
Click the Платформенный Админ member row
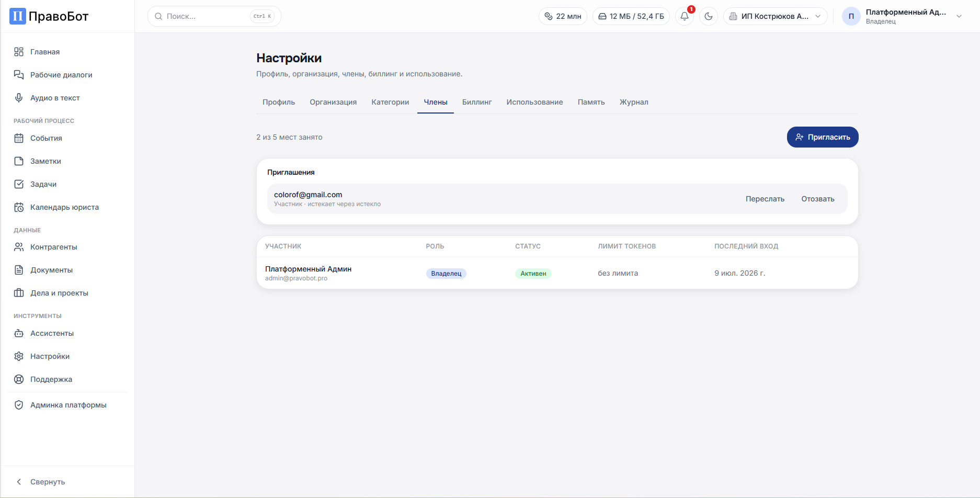557,273
